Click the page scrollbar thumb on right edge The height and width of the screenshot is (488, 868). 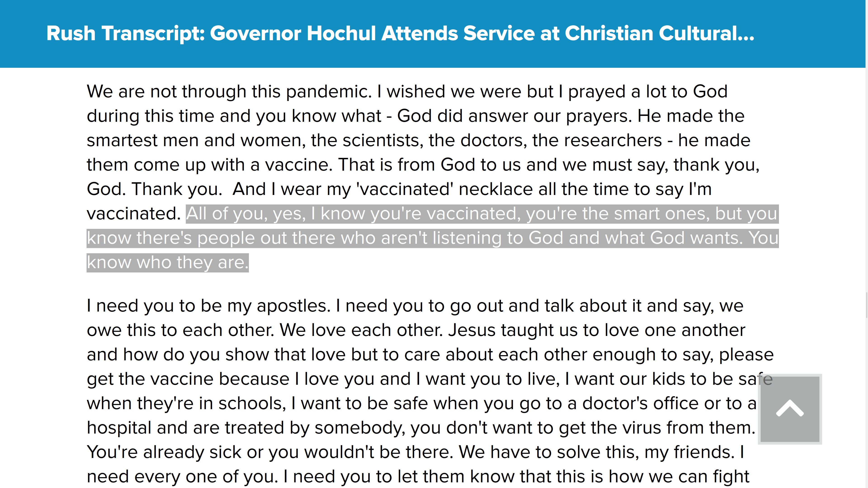[866, 305]
